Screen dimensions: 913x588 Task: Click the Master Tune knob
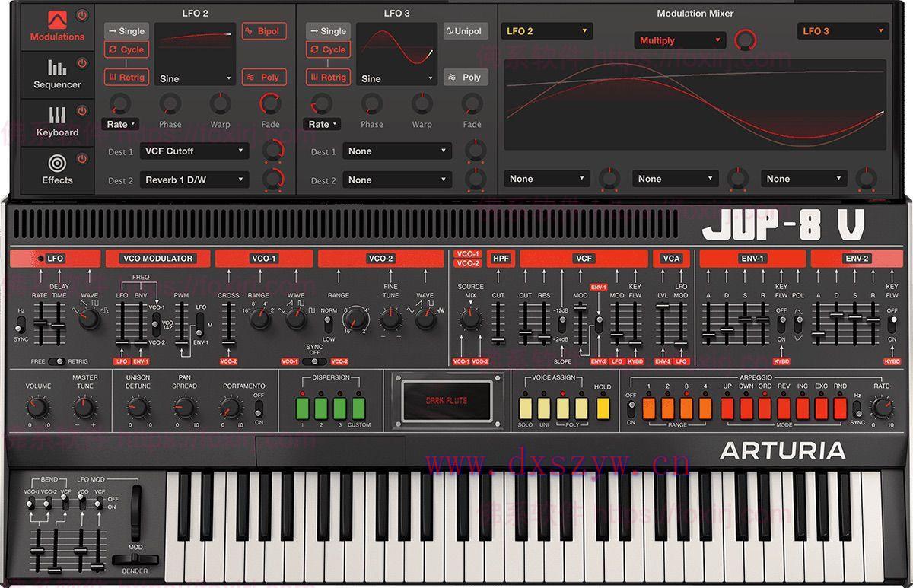click(84, 408)
